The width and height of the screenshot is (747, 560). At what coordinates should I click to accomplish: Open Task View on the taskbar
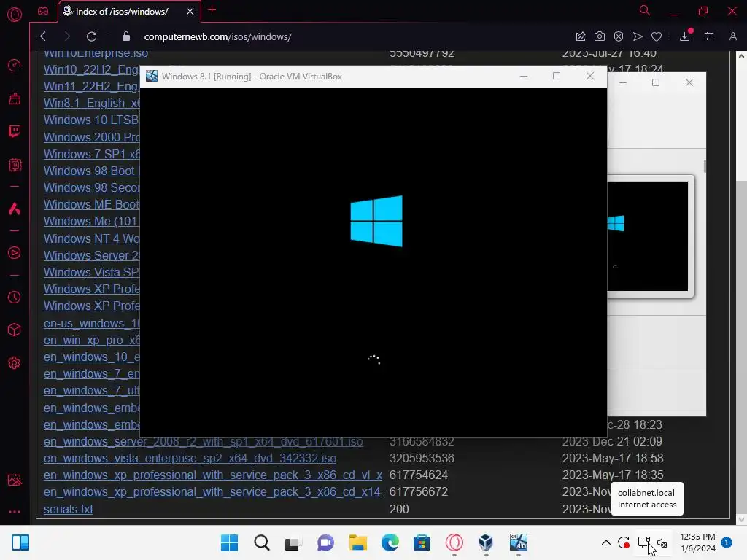(293, 542)
